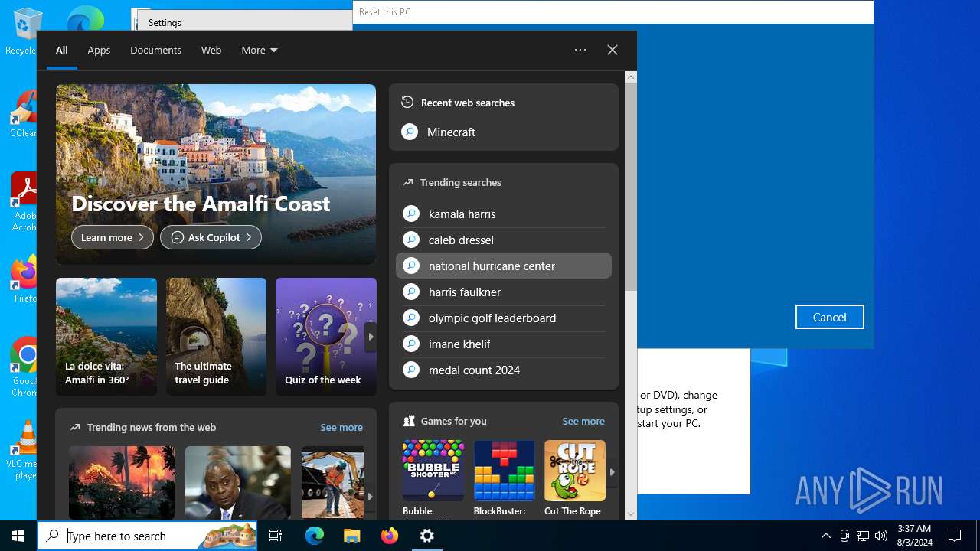Click the search icon beside caleb dressel
This screenshot has width=980, height=551.
411,240
